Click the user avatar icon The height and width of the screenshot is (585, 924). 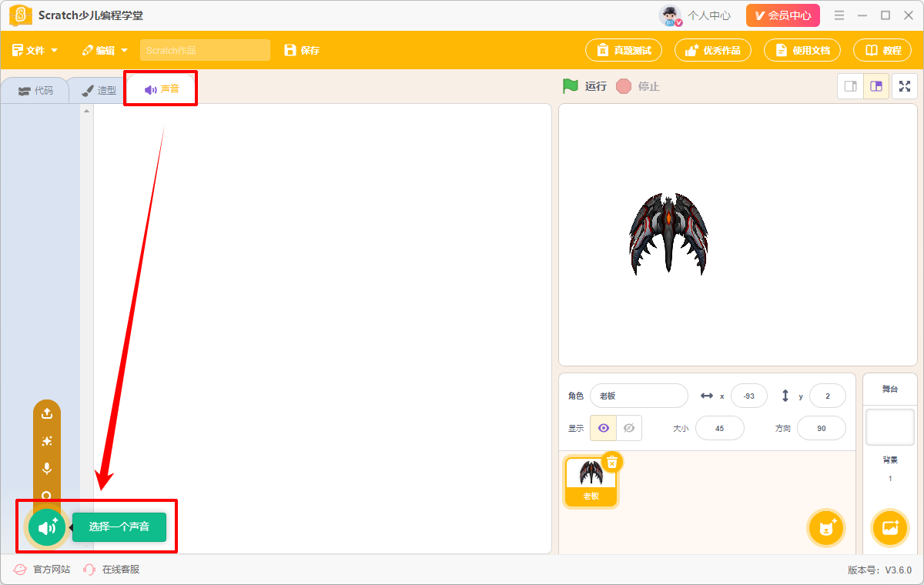point(671,15)
